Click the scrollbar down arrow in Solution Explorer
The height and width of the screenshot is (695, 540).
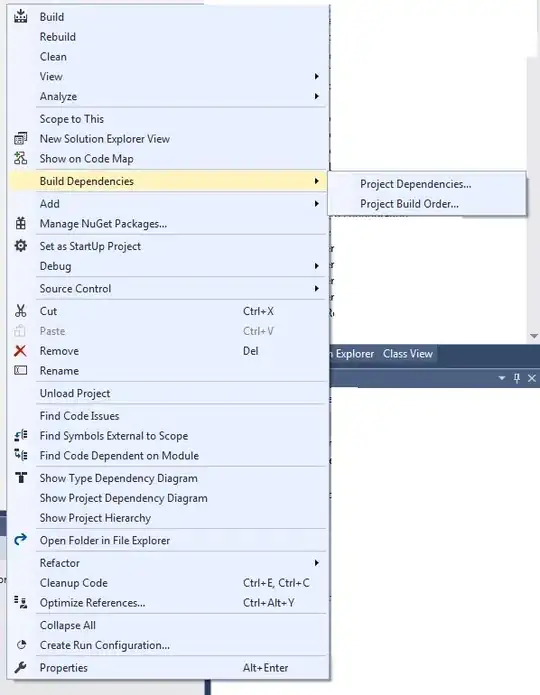click(x=534, y=336)
